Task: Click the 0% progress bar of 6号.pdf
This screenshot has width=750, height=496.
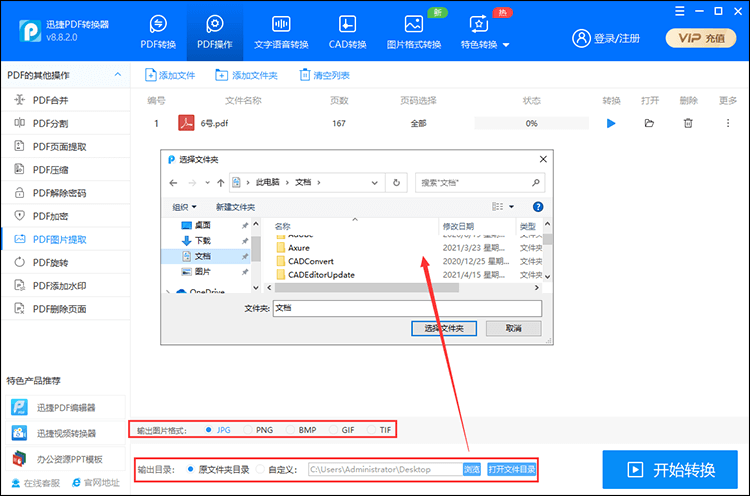Action: (531, 123)
